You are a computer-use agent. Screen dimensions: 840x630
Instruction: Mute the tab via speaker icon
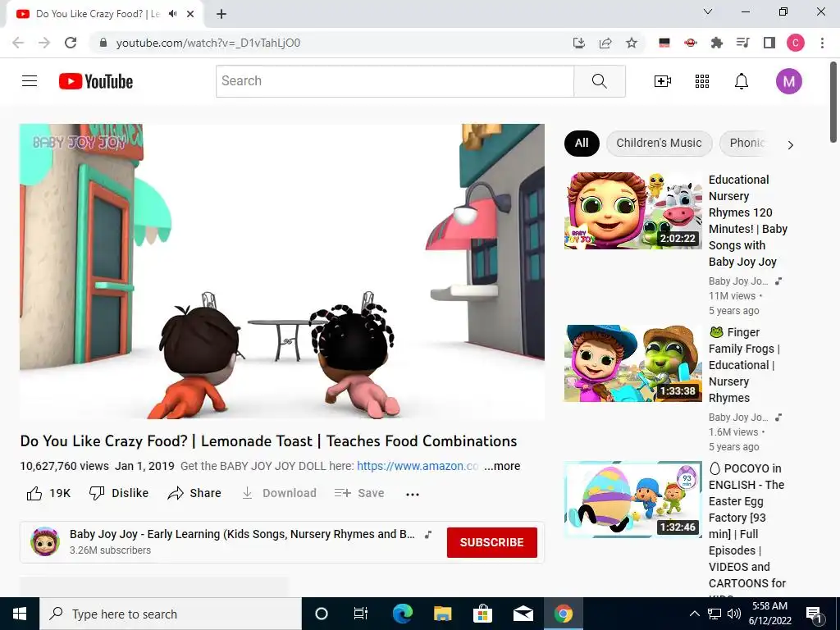click(x=172, y=14)
